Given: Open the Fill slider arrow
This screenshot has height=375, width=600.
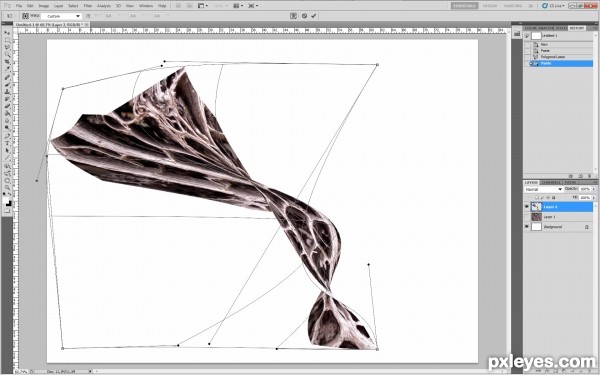Looking at the screenshot, I should [593, 197].
